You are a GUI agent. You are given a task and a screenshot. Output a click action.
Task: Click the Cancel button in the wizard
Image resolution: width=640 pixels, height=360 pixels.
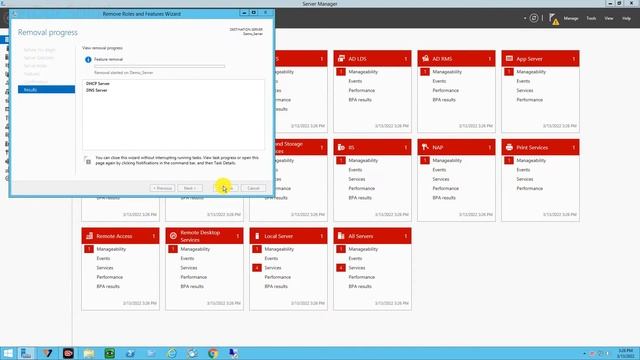pyautogui.click(x=253, y=188)
